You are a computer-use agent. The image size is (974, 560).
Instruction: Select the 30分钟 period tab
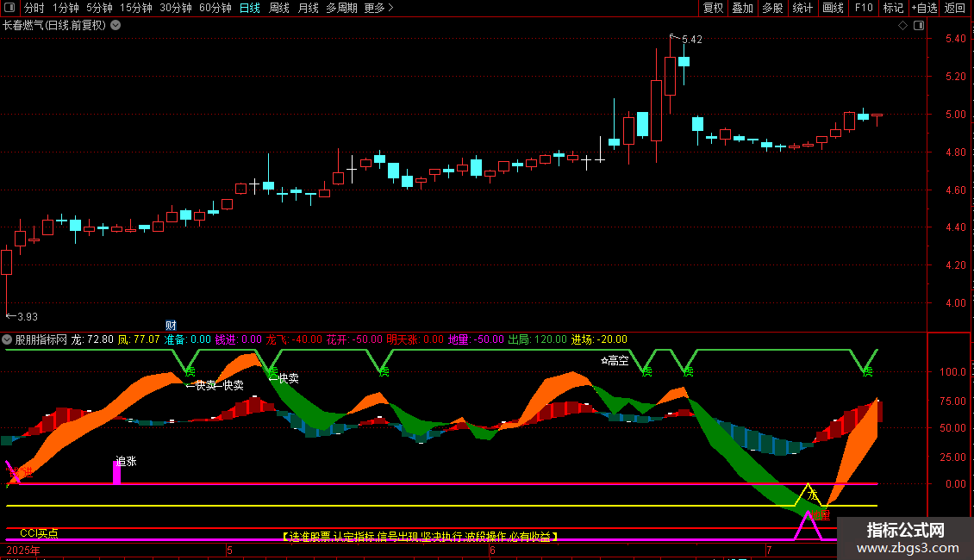coord(176,8)
